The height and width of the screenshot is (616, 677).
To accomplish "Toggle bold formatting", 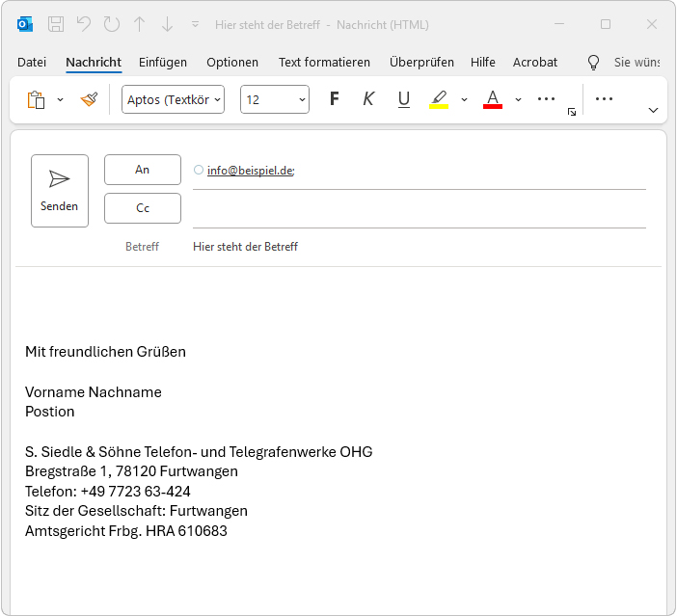I will pos(335,99).
